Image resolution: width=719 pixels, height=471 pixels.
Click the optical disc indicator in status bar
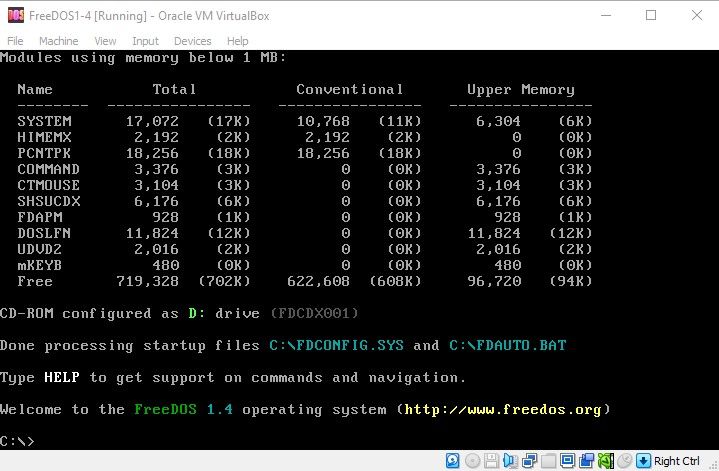pos(472,460)
